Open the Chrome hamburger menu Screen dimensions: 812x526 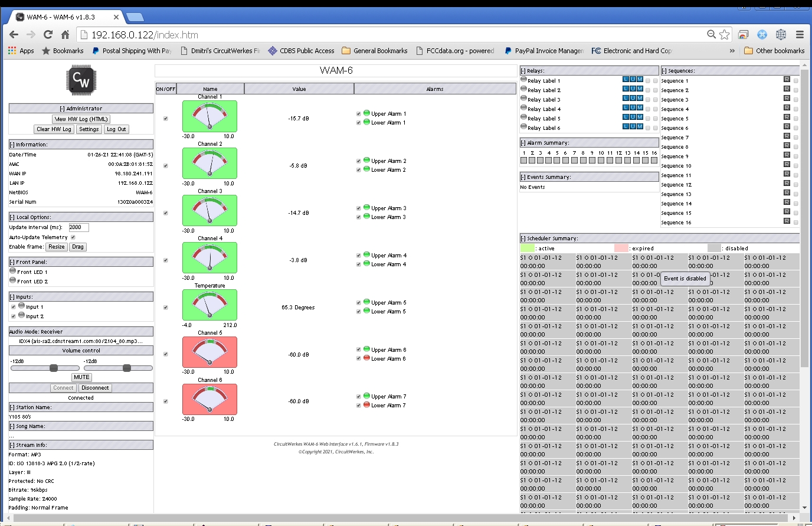(800, 35)
